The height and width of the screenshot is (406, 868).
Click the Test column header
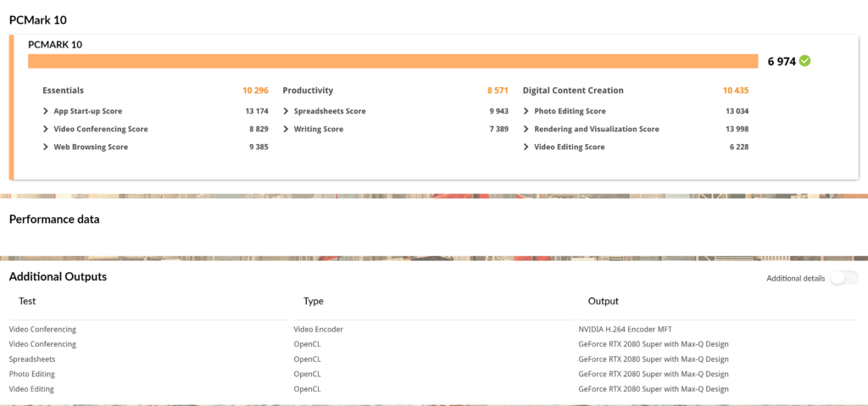27,301
